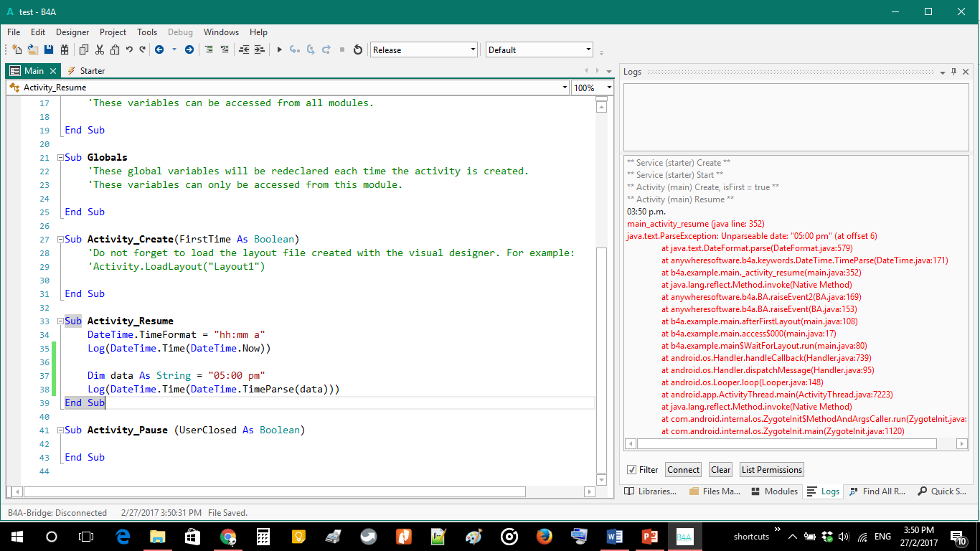The image size is (980, 551).
Task: Click the Save file toolbar icon
Action: click(49, 50)
